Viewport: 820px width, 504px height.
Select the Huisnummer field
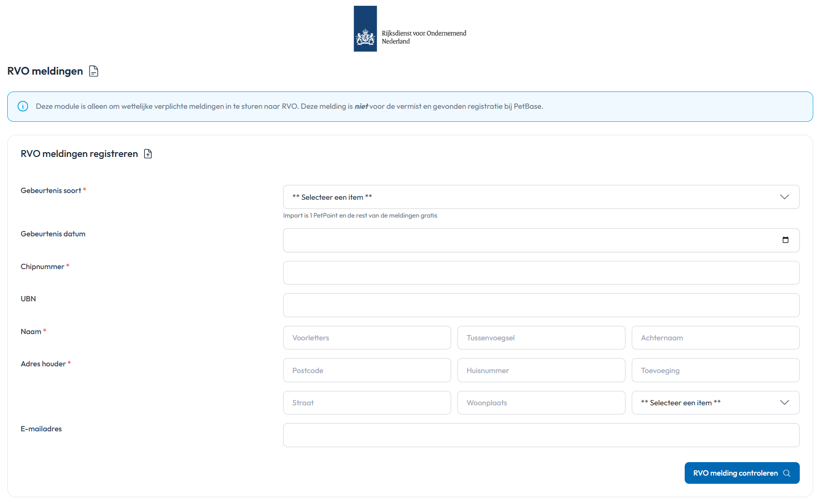click(541, 371)
